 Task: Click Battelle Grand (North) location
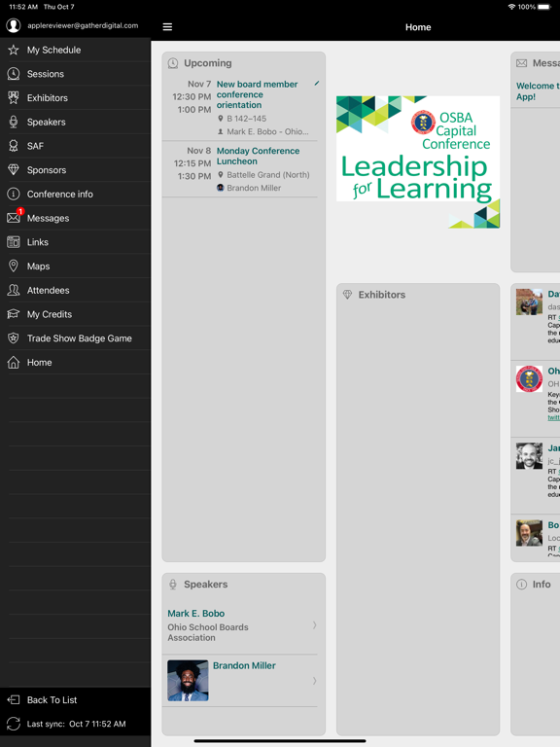(268, 175)
